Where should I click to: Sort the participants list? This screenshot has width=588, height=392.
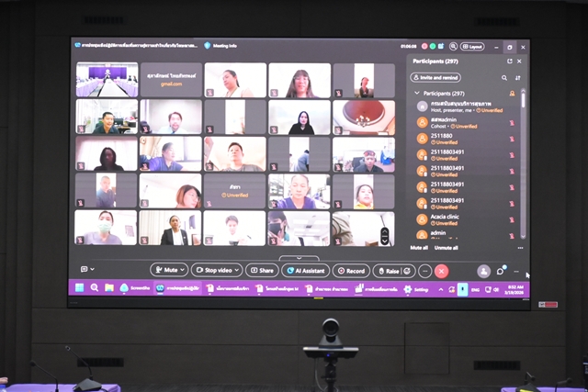(x=518, y=78)
